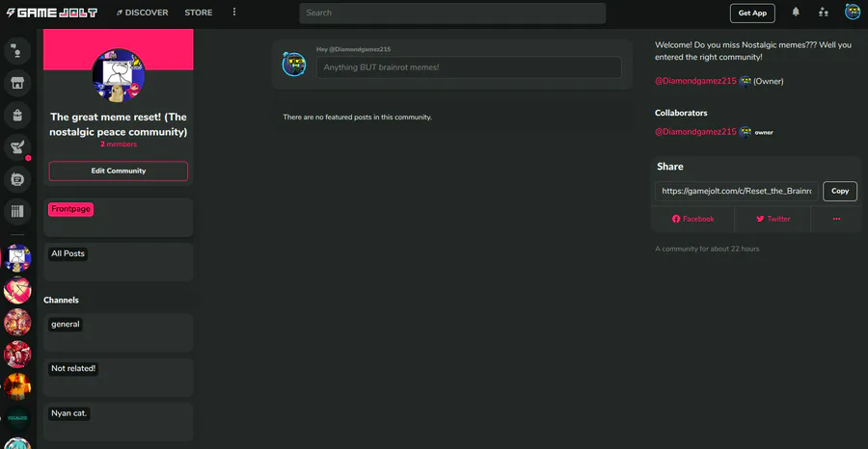
Task: Click the Edit Community button
Action: [x=119, y=171]
